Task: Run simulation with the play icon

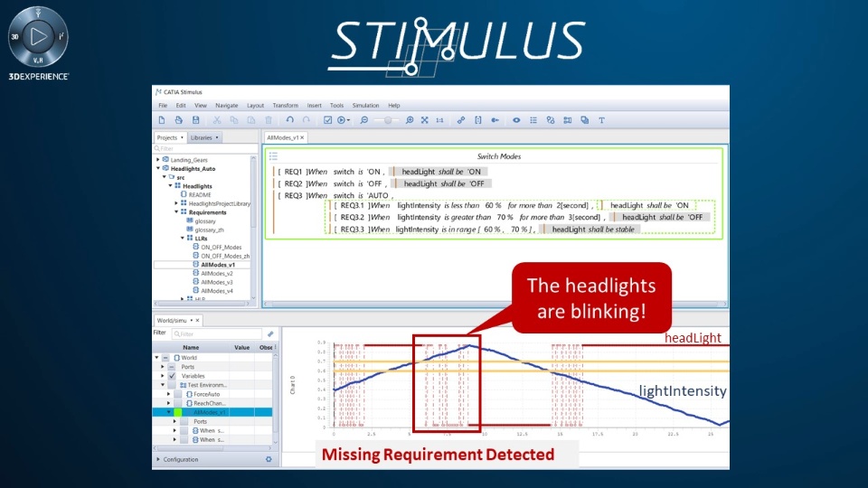Action: [342, 120]
